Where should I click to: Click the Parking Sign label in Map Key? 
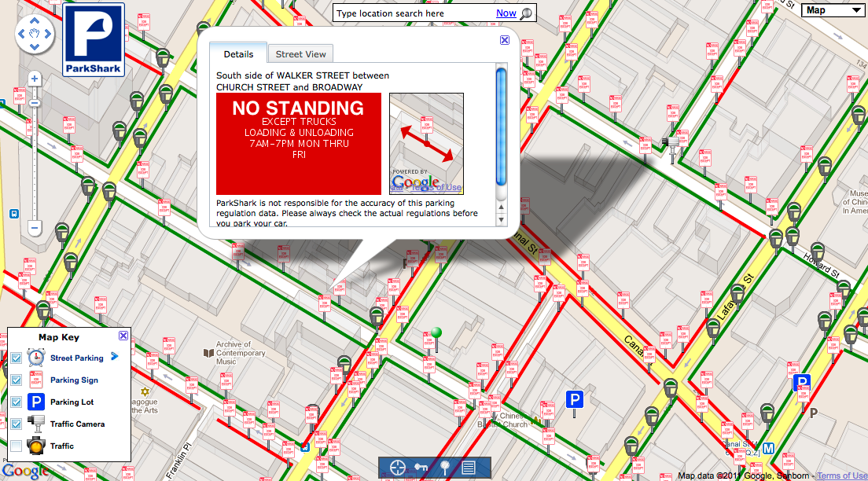pyautogui.click(x=74, y=380)
